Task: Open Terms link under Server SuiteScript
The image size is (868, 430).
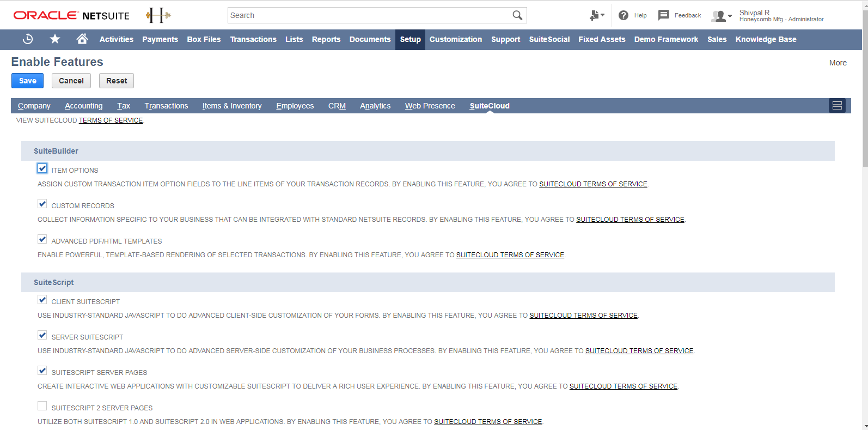Action: point(639,351)
